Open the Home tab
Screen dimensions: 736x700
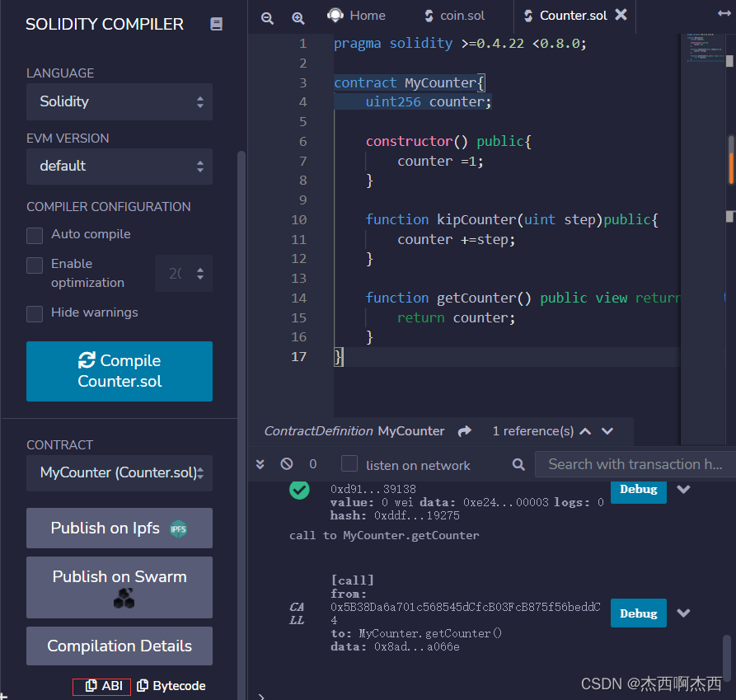coord(356,16)
